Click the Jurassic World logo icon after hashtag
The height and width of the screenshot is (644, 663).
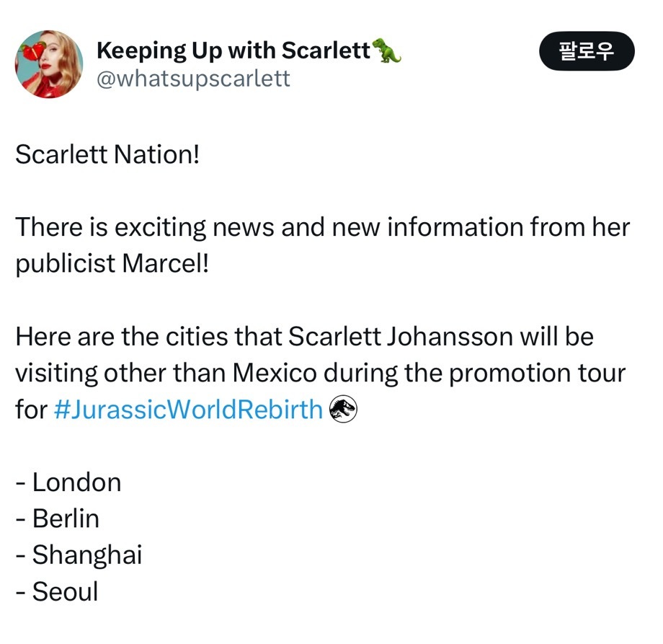pos(343,410)
